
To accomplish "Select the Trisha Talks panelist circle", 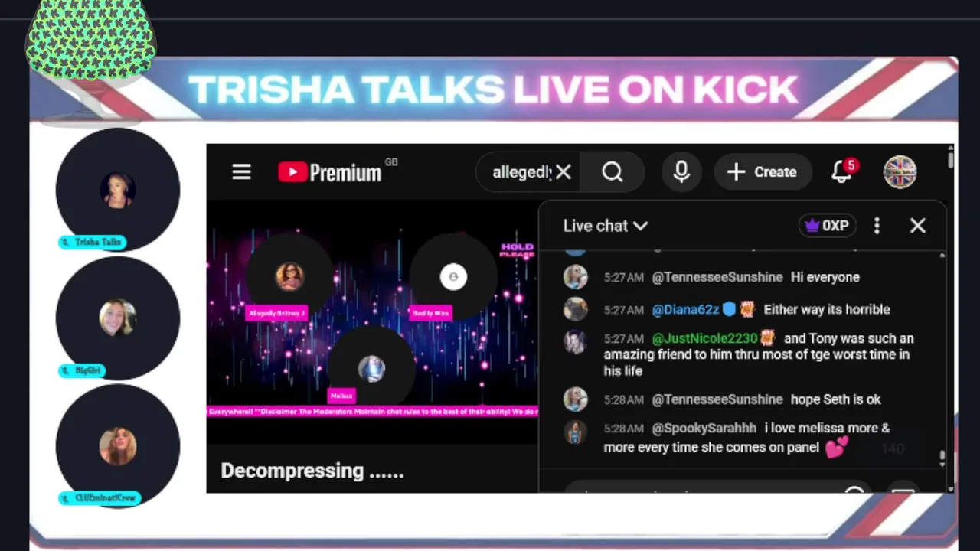I will pos(118,190).
